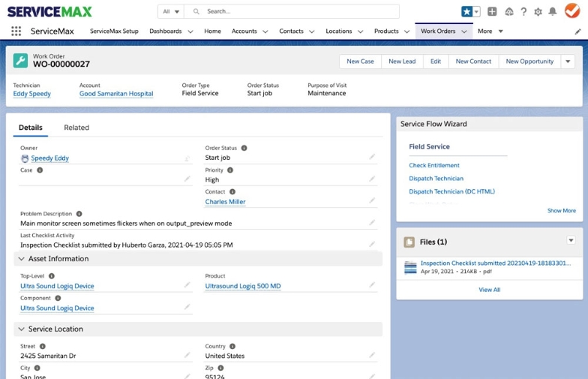Click the Contact field info icon

coord(232,192)
